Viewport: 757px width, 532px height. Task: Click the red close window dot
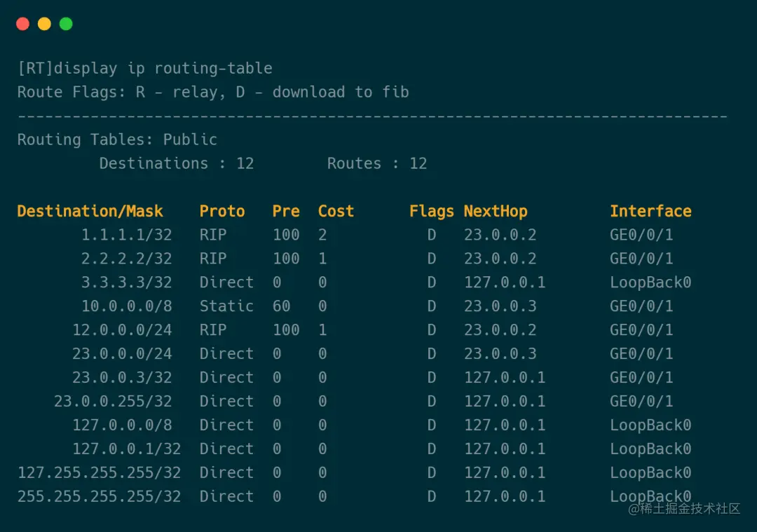point(22,24)
